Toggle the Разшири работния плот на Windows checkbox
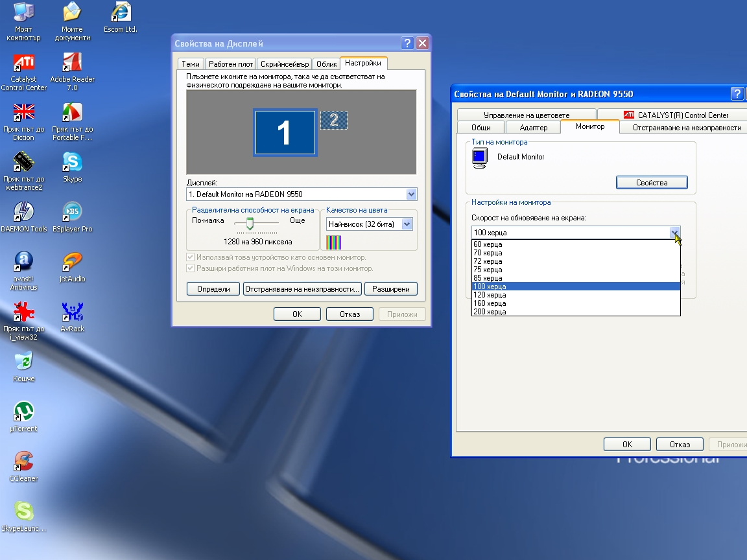This screenshot has width=747, height=560. (x=191, y=268)
